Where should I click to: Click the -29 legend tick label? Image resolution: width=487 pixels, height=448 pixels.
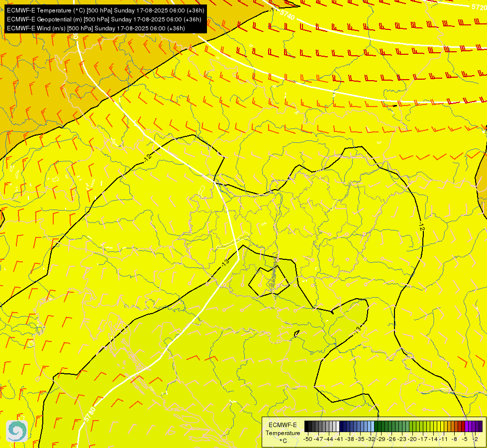tap(381, 439)
